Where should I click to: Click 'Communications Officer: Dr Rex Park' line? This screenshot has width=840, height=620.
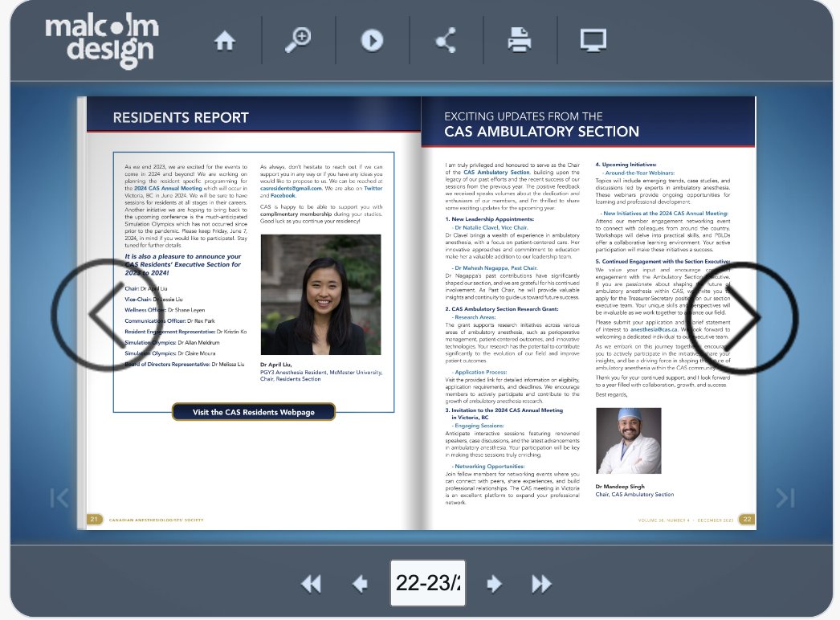(169, 321)
